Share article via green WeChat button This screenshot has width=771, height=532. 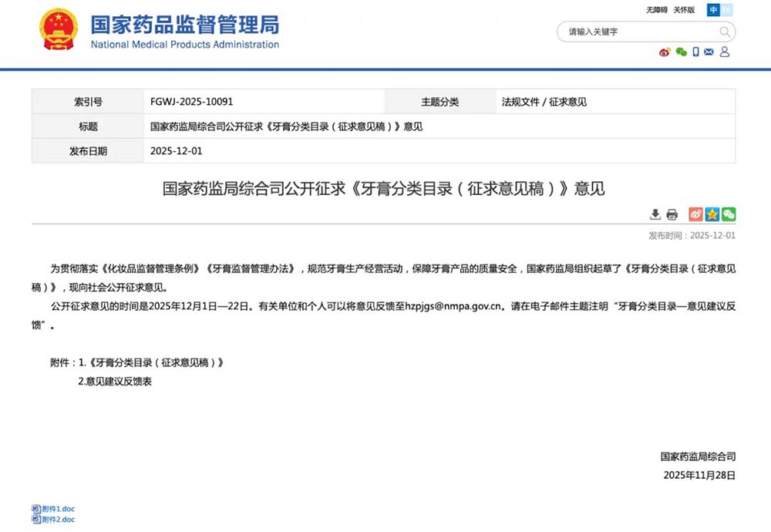[728, 214]
